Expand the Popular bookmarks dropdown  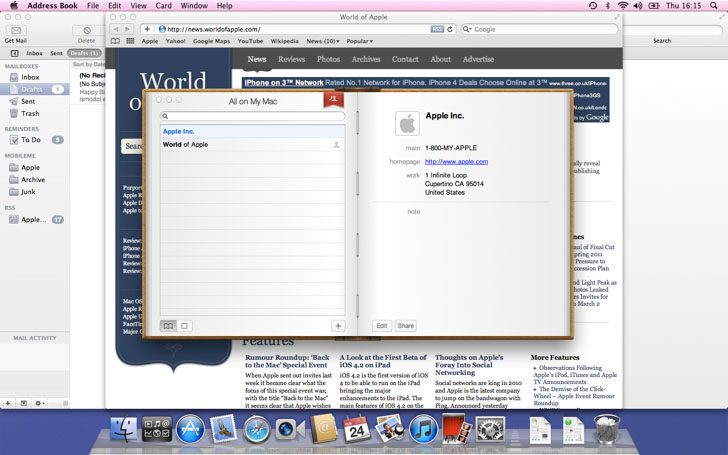point(360,41)
